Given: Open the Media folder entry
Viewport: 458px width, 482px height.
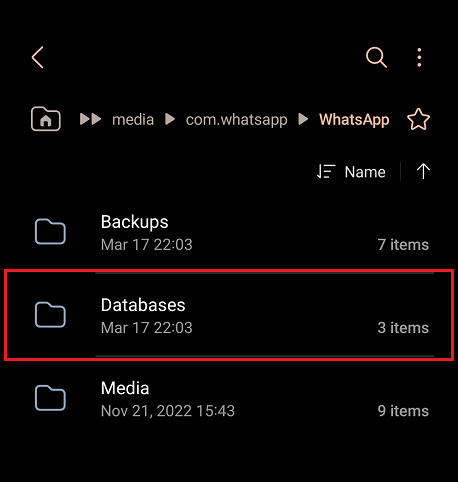Looking at the screenshot, I should (x=231, y=399).
